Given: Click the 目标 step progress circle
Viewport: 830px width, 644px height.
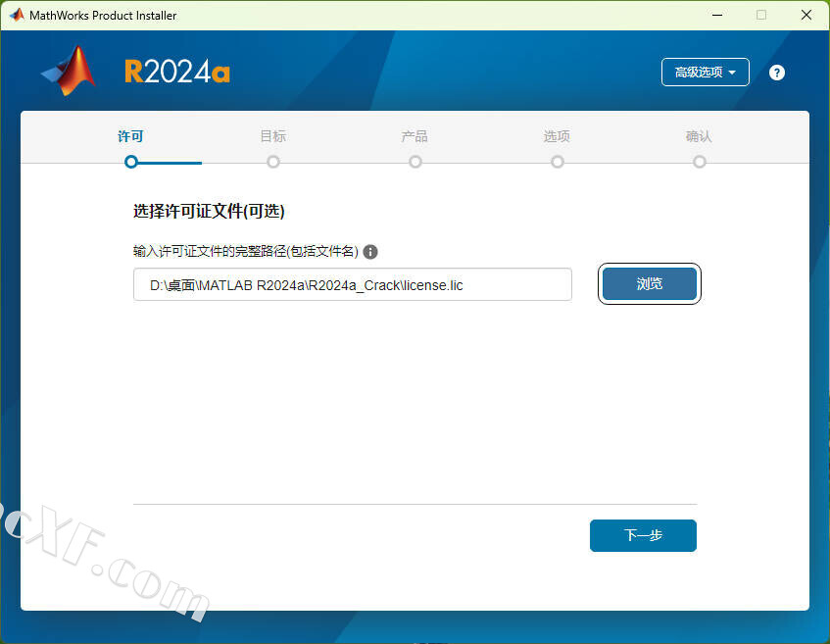Looking at the screenshot, I should click(273, 162).
